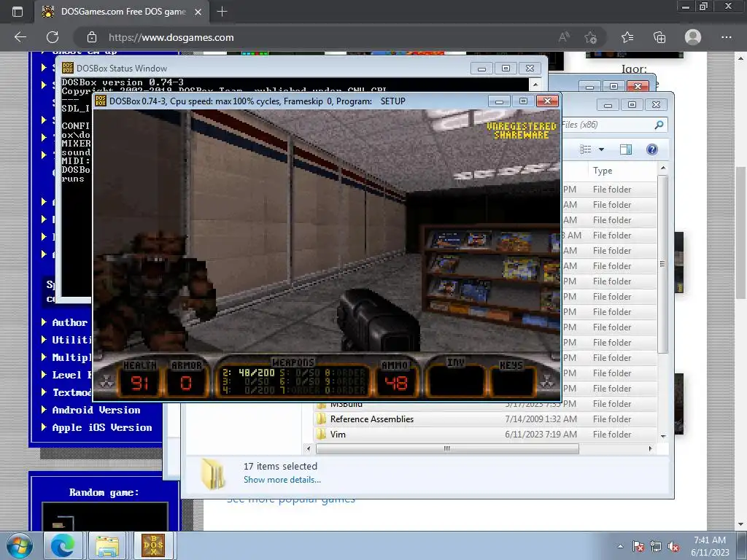The height and width of the screenshot is (560, 747).
Task: Click Explorer scroll up arrow
Action: pos(662,168)
